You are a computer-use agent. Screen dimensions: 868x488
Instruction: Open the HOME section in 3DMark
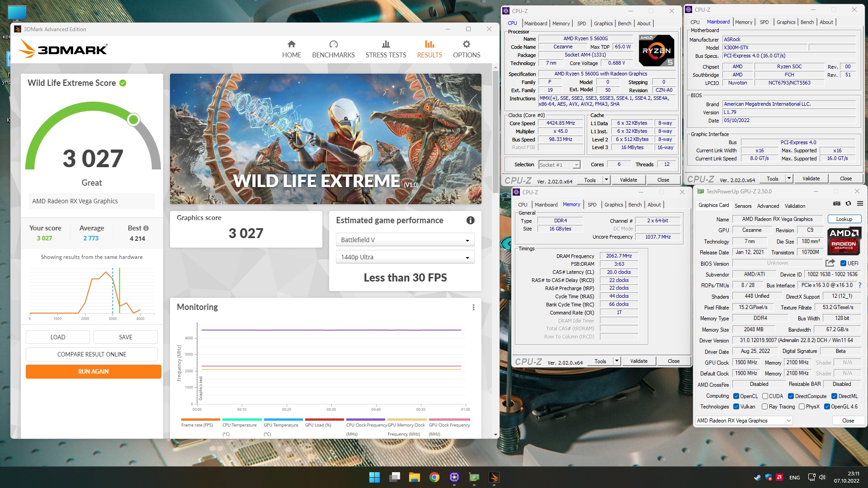tap(292, 49)
